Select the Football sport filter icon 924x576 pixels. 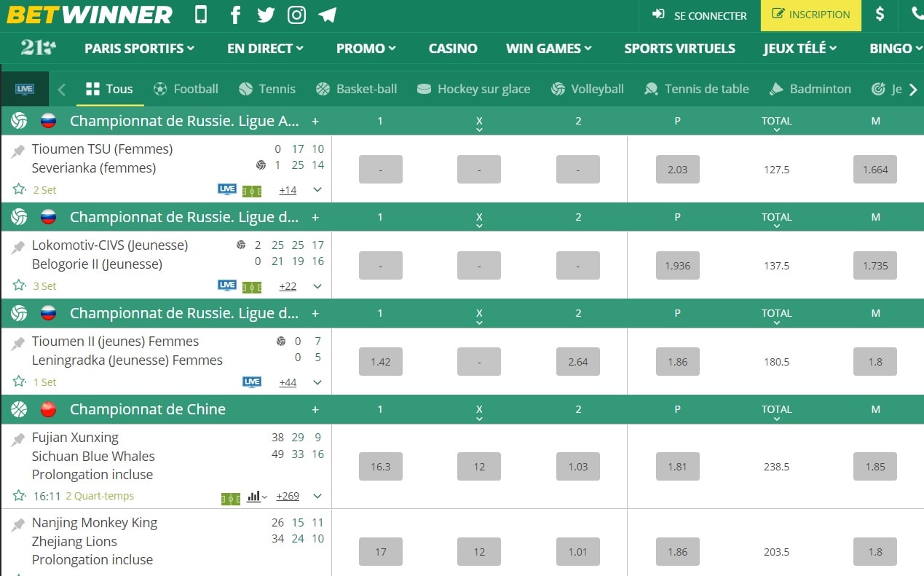[x=159, y=88]
